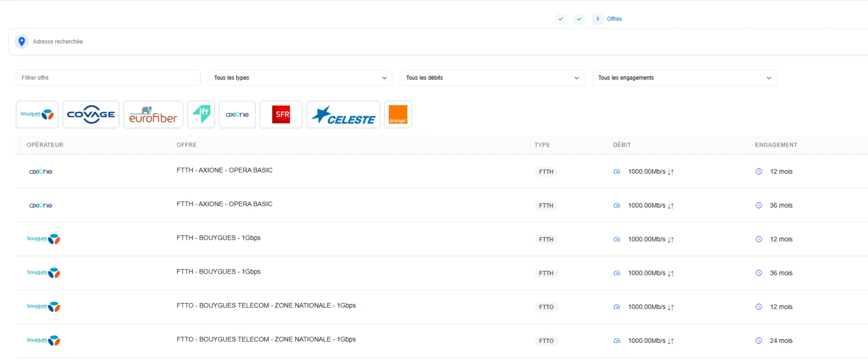868x360 pixels.
Task: Filter offers by Eurofiber operator logo
Action: coord(153,114)
